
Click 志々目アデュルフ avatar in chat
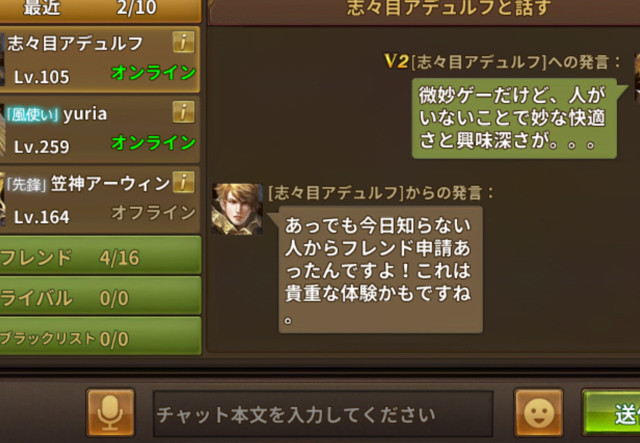coord(237,209)
